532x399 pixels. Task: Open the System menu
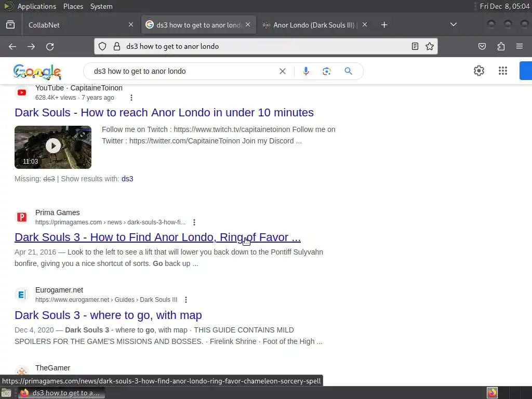(x=101, y=6)
